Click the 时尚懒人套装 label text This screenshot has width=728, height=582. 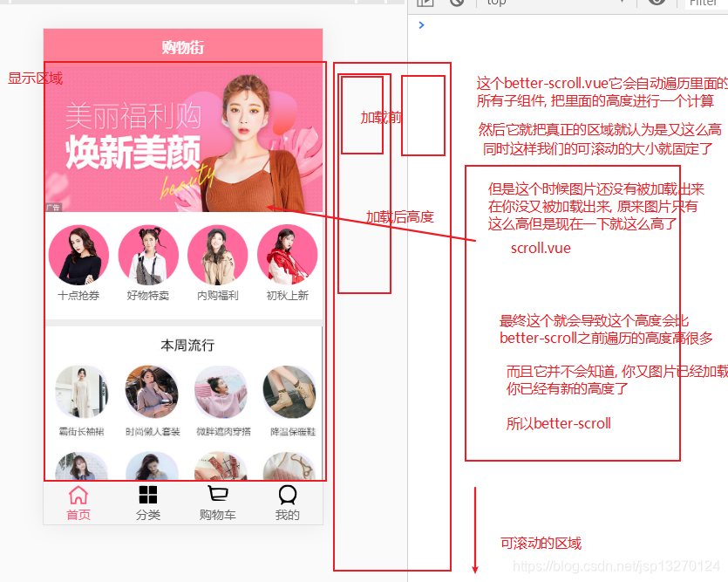pos(153,432)
